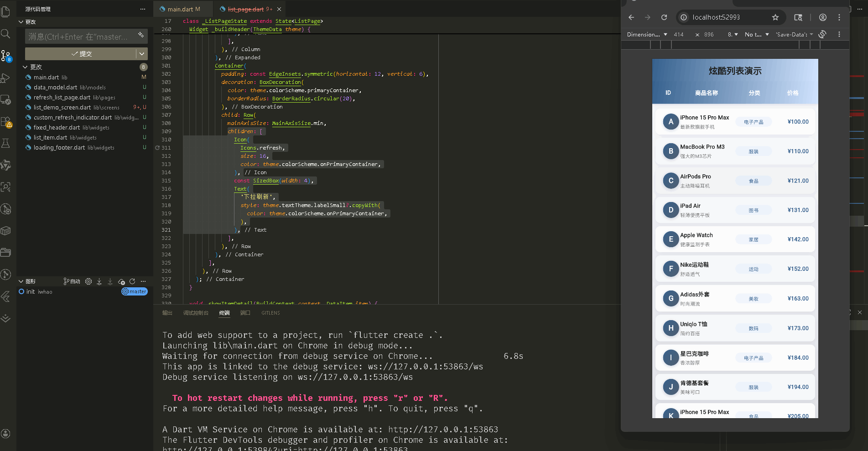
Task: Reload the page in Chrome
Action: 664,17
